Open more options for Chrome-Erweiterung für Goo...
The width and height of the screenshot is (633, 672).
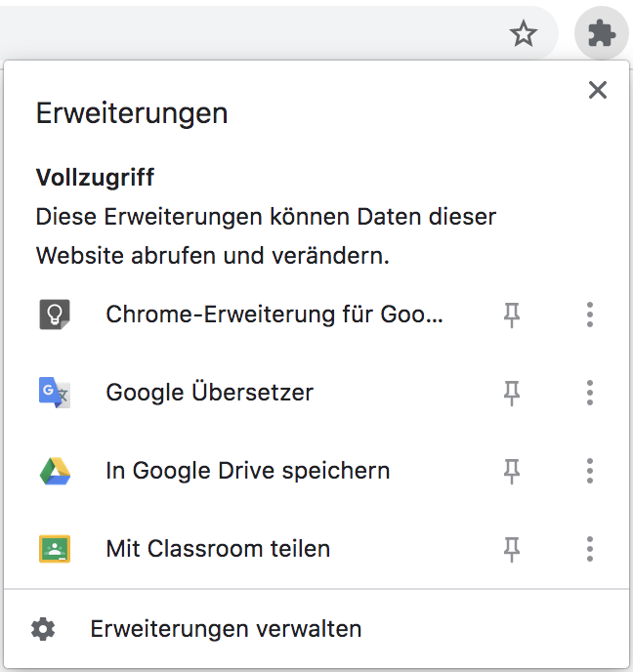[x=590, y=315]
